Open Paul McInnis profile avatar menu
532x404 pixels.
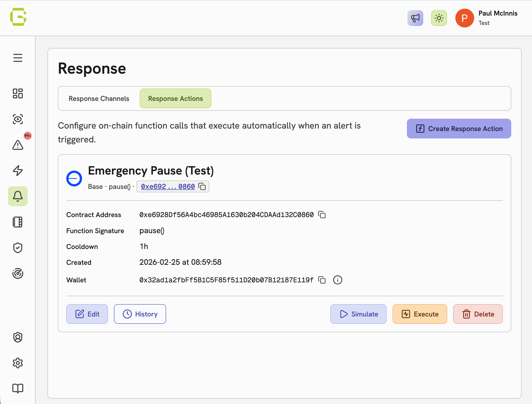[x=465, y=18]
